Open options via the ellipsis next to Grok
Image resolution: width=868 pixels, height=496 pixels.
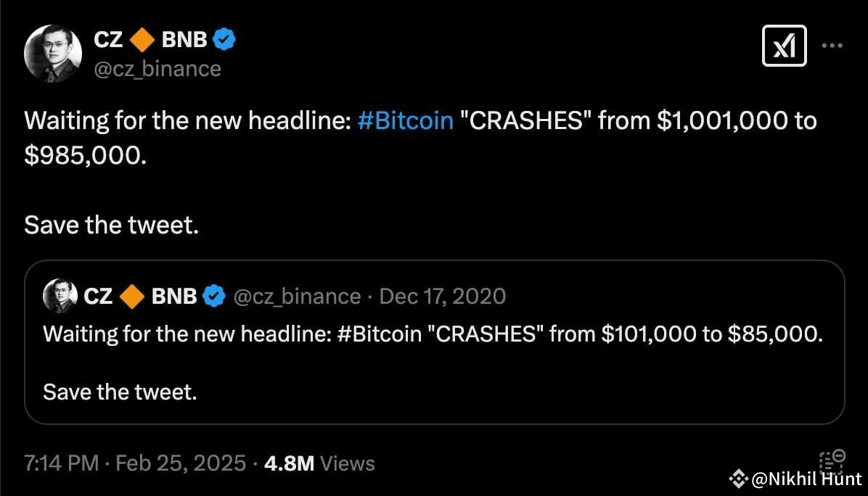(x=832, y=45)
